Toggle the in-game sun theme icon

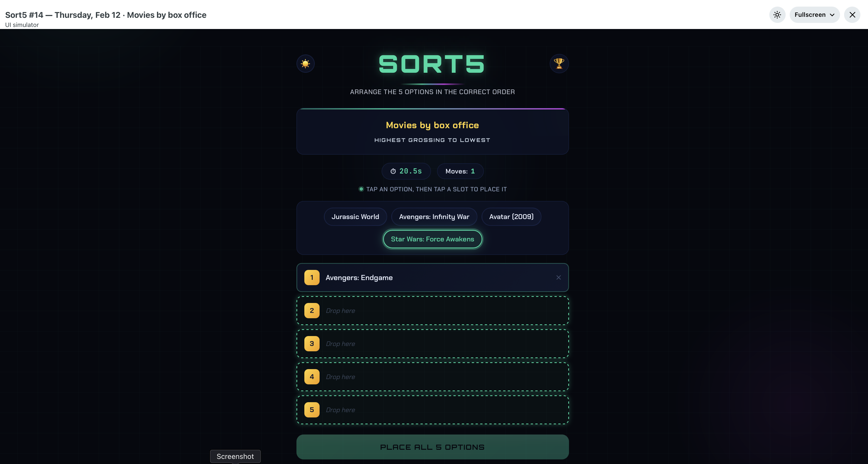pos(305,63)
